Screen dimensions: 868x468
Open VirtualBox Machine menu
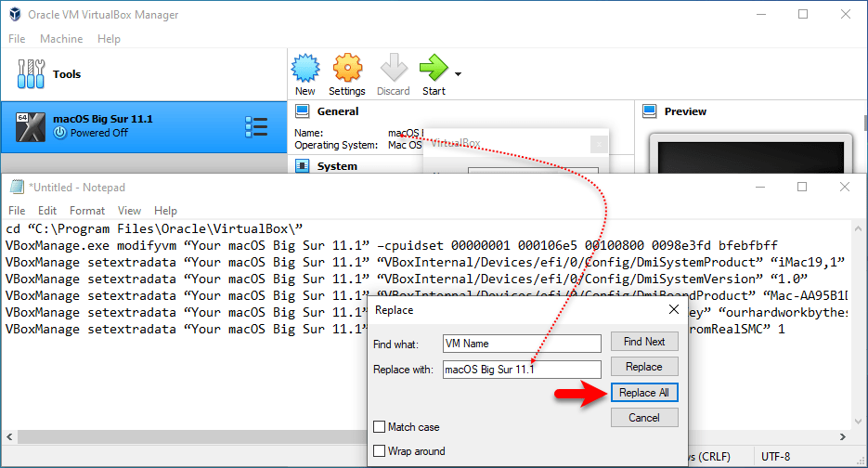pyautogui.click(x=61, y=39)
